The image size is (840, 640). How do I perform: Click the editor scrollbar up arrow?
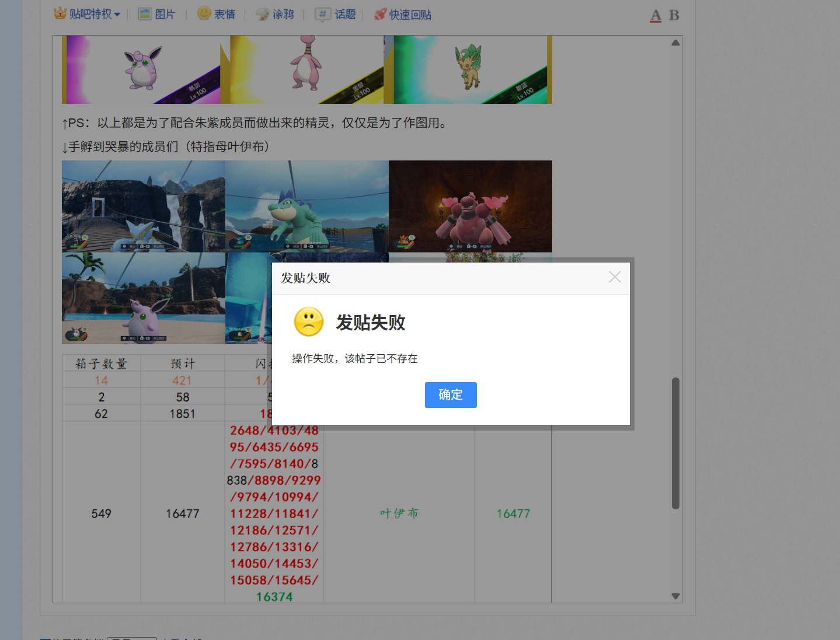[x=675, y=43]
